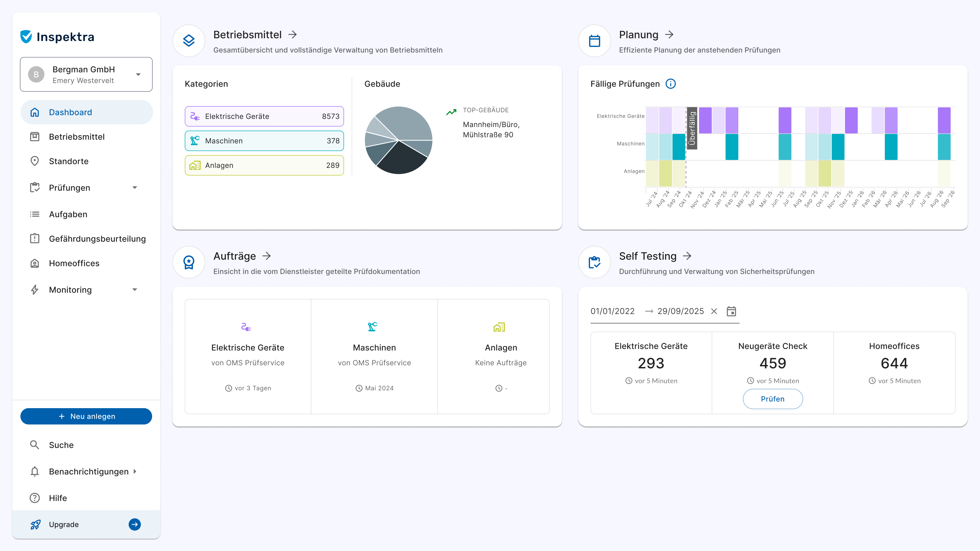980x551 pixels.
Task: Click the Suche magnifier icon
Action: (x=35, y=445)
